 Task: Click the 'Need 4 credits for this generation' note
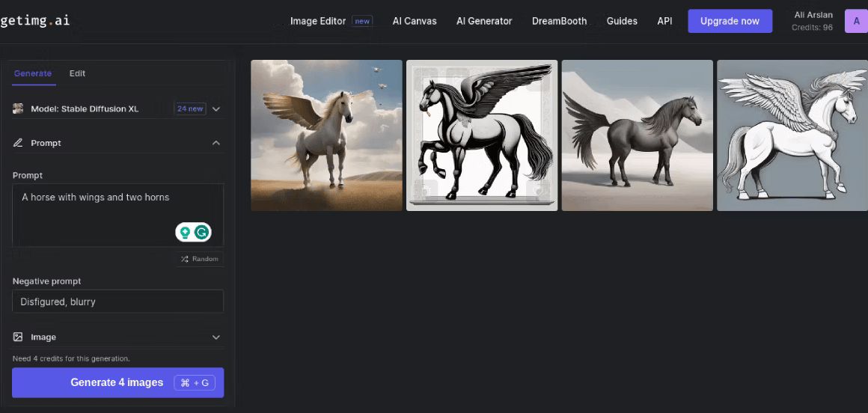(x=71, y=358)
